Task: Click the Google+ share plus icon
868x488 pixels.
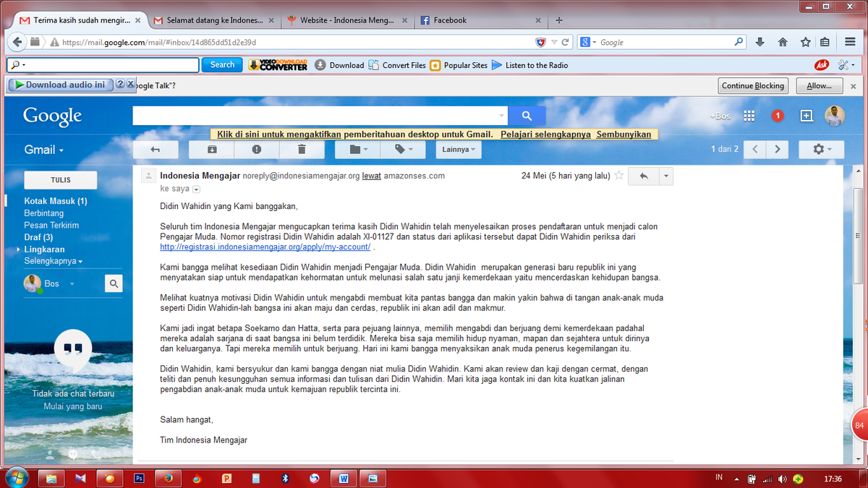Action: (x=807, y=116)
